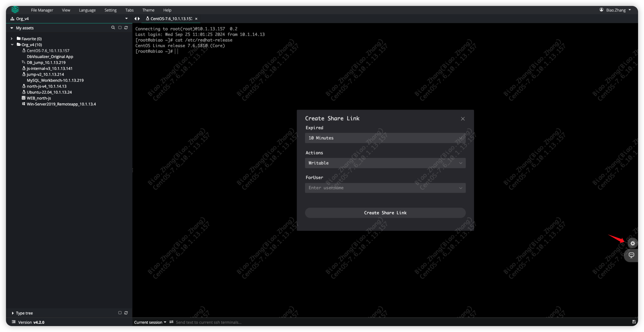This screenshot has width=644, height=332.
Task: Open the View menu
Action: (66, 10)
